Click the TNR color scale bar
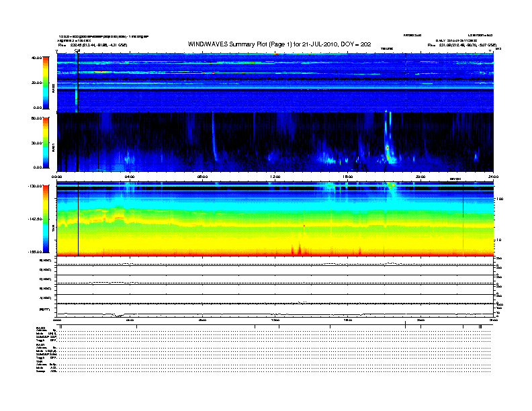 [x=46, y=219]
